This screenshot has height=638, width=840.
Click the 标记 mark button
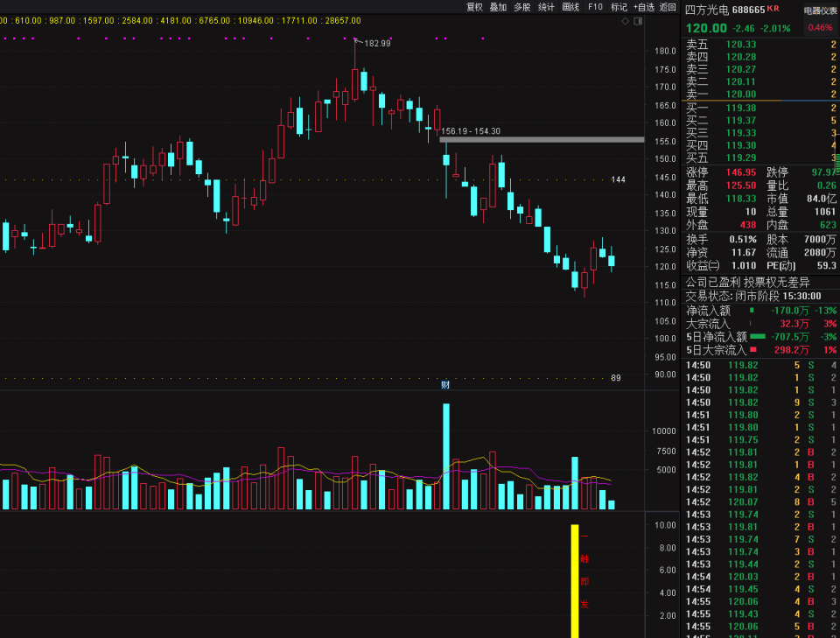click(619, 7)
